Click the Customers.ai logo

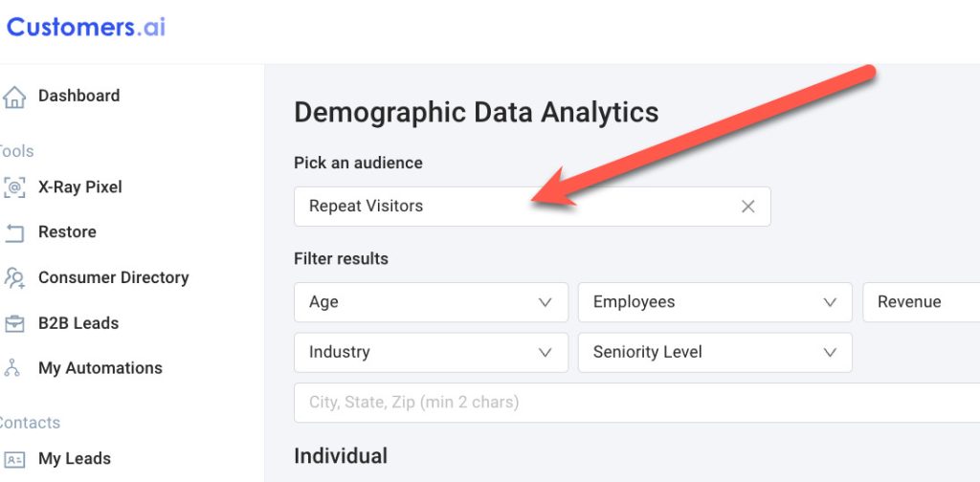click(x=85, y=27)
